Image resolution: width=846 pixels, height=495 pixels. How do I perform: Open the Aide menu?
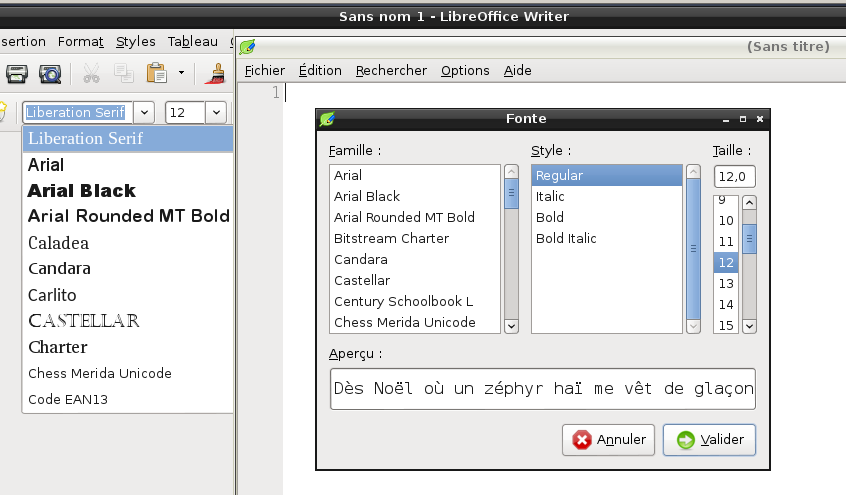point(517,71)
